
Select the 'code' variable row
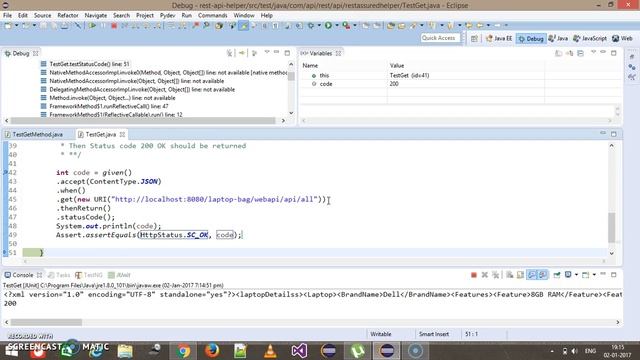pos(422,84)
